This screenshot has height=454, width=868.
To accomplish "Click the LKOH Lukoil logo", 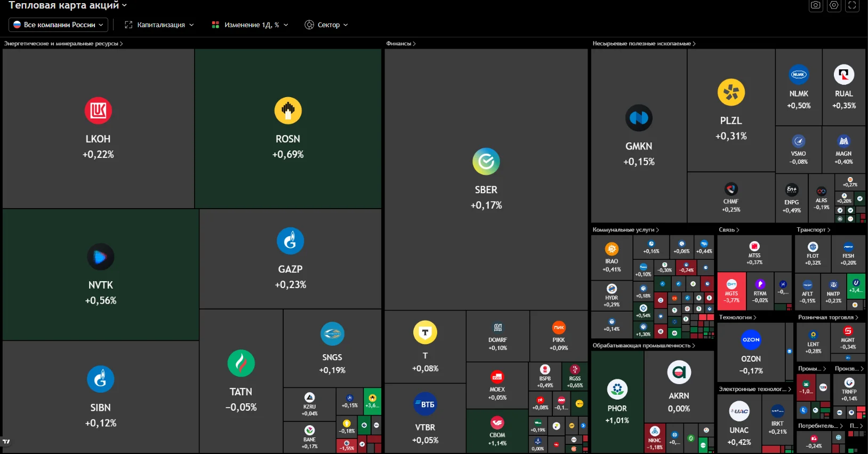I will pyautogui.click(x=98, y=110).
